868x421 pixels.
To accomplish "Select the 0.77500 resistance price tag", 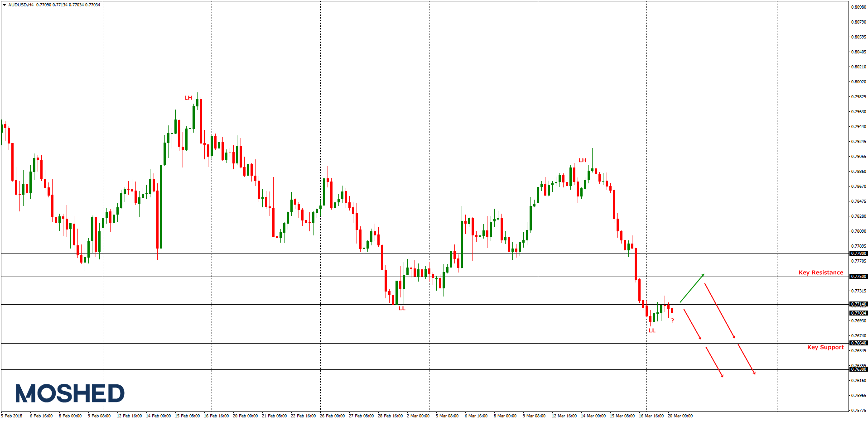I will coord(858,277).
